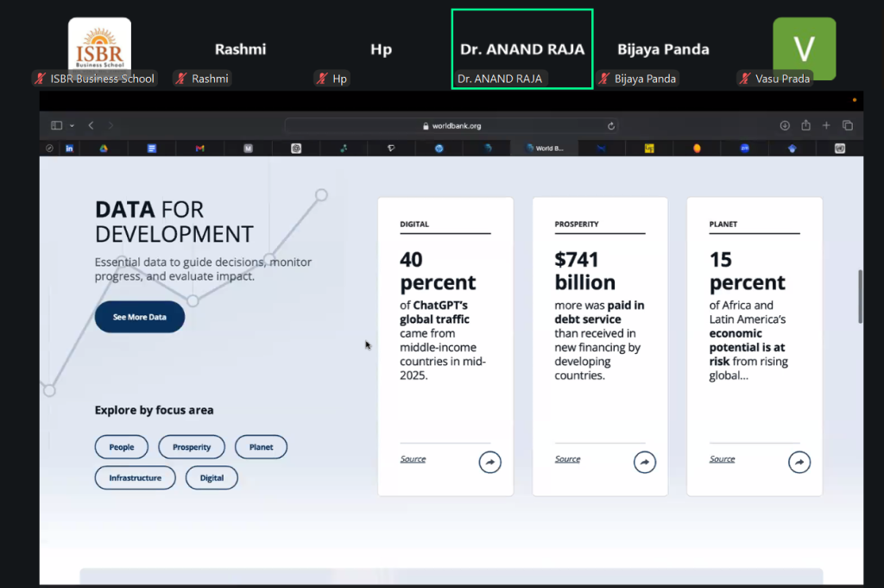Viewport: 884px width, 588px height.
Task: Click the worldbank.org address bar
Action: coord(451,126)
